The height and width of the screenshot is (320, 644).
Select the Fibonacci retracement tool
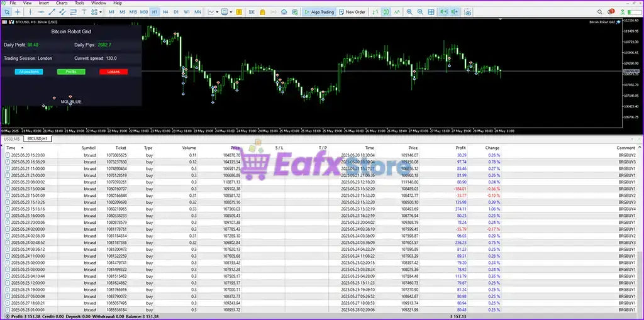[x=73, y=12]
